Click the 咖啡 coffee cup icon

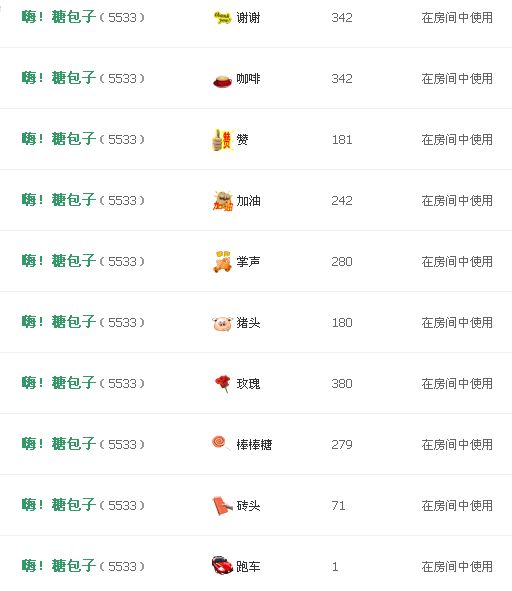tap(222, 80)
